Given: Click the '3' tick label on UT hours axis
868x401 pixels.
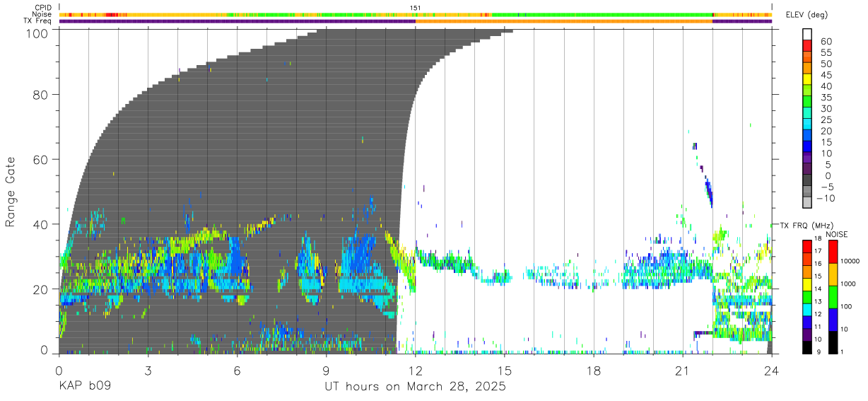Looking at the screenshot, I should click(x=148, y=371).
